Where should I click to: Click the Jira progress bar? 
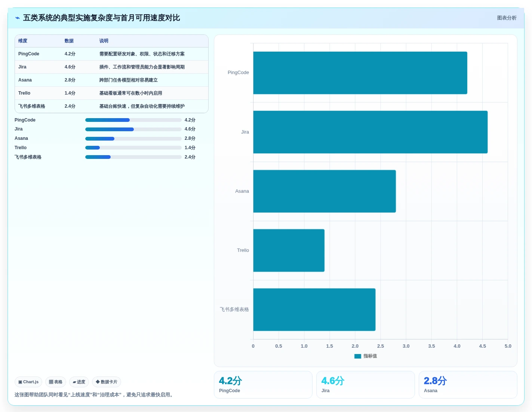pyautogui.click(x=133, y=129)
